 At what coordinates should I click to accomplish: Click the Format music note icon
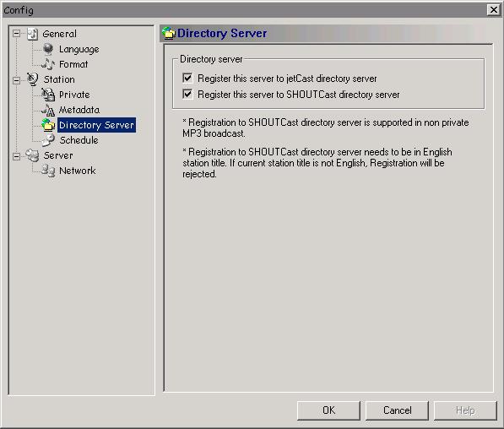[48, 64]
